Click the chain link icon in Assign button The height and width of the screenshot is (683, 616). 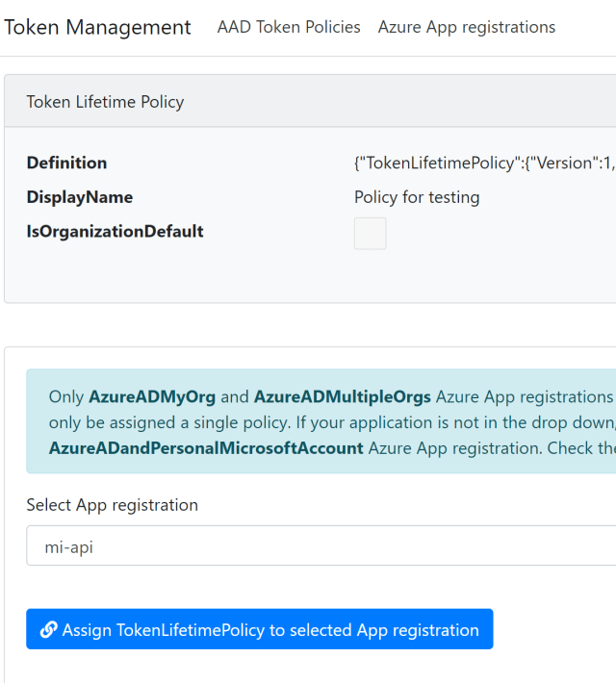pos(48,630)
